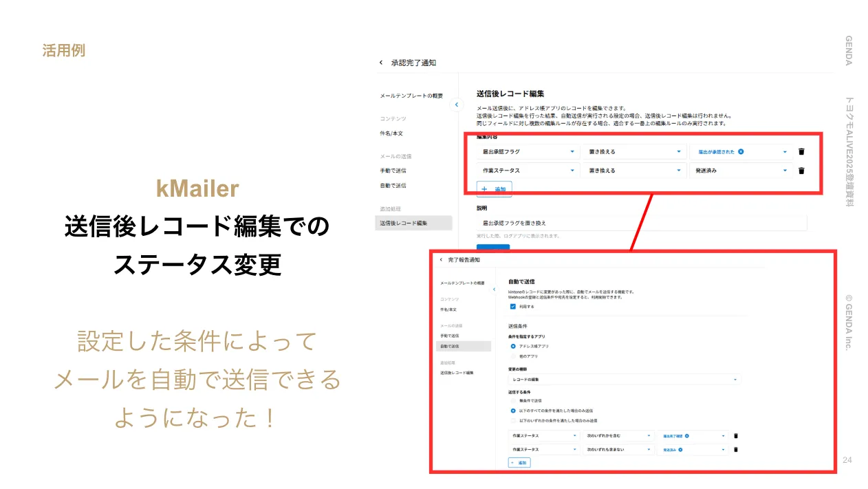Choose the 無条件で送信 radio option
868x489 pixels.
click(512, 400)
